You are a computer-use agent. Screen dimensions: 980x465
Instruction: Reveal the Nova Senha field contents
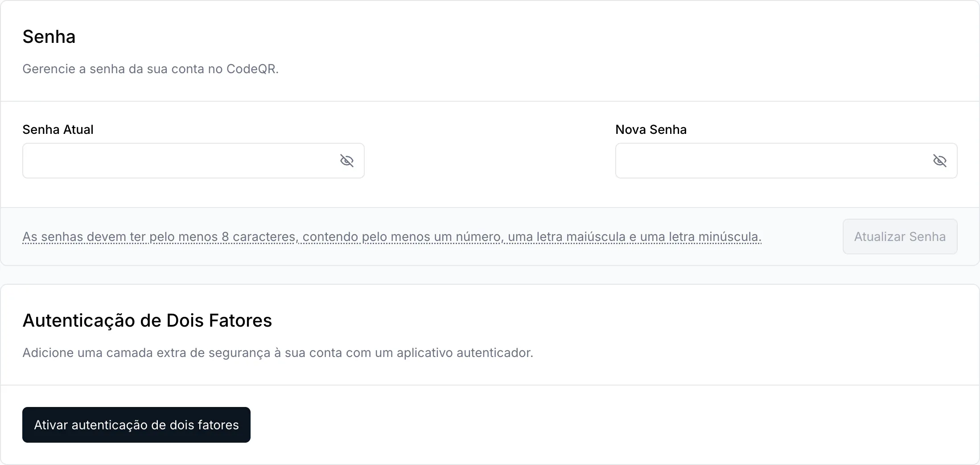[x=939, y=161]
